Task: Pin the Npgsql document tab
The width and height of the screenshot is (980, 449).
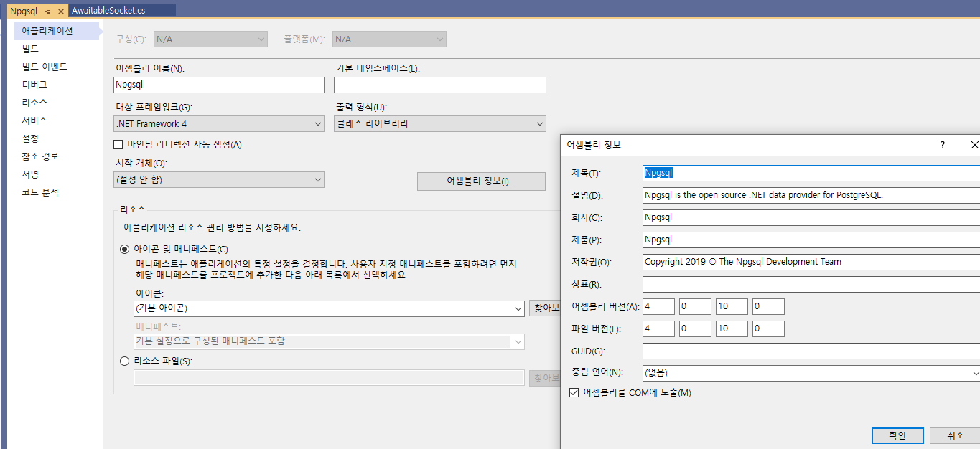Action: pyautogui.click(x=47, y=11)
